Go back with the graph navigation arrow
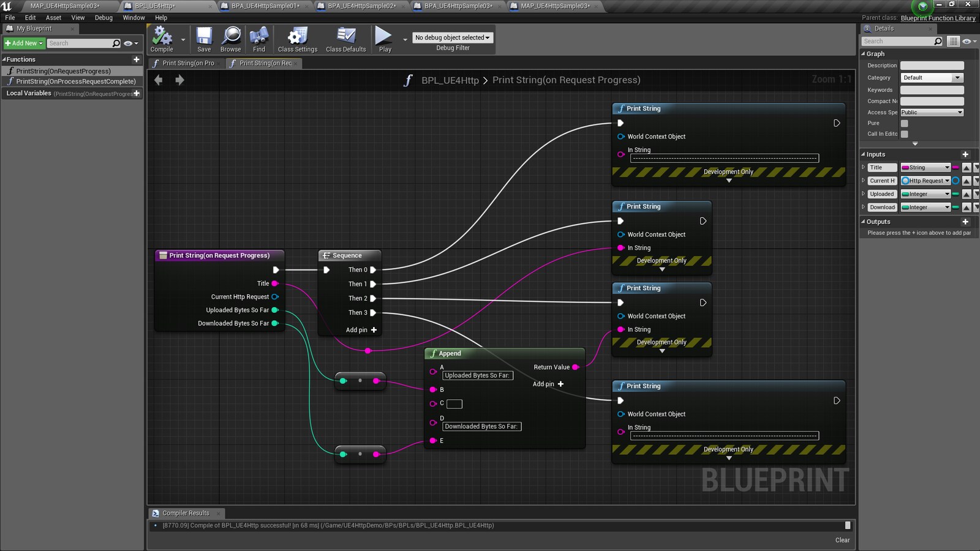 pos(159,80)
